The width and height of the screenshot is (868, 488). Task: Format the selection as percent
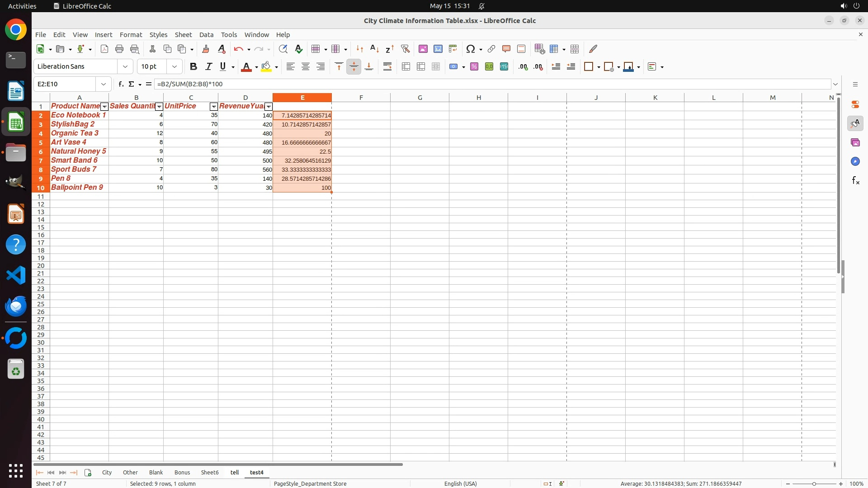474,67
